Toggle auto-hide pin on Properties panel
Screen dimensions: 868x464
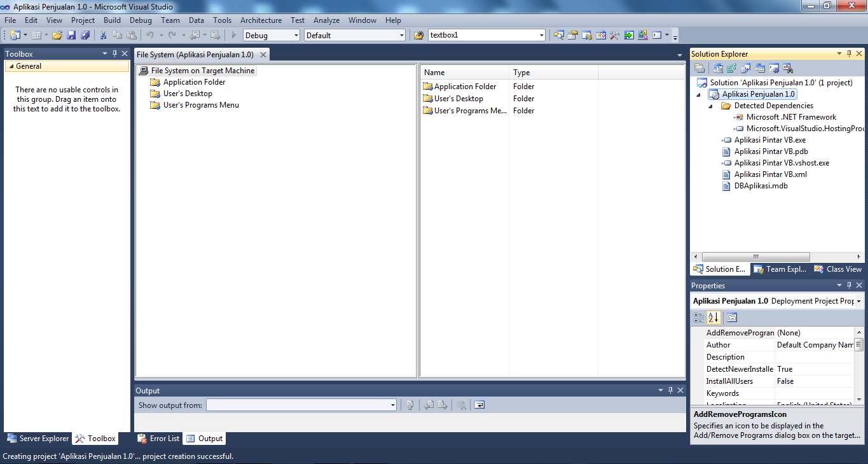(x=848, y=286)
